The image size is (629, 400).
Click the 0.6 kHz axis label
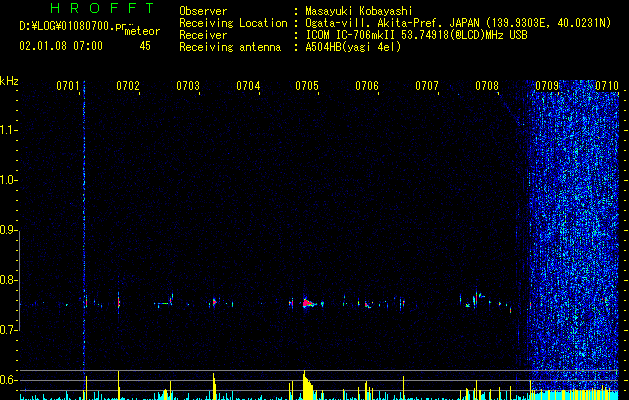pyautogui.click(x=8, y=380)
